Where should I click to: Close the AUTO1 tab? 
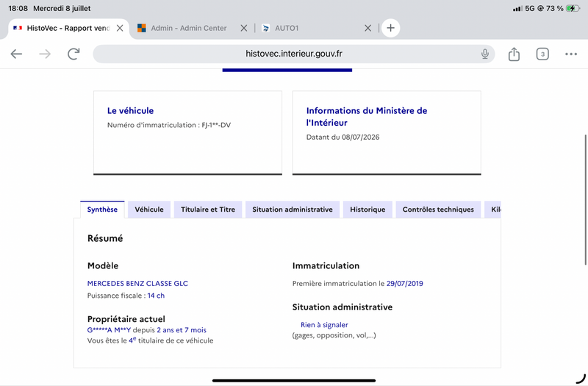[368, 28]
